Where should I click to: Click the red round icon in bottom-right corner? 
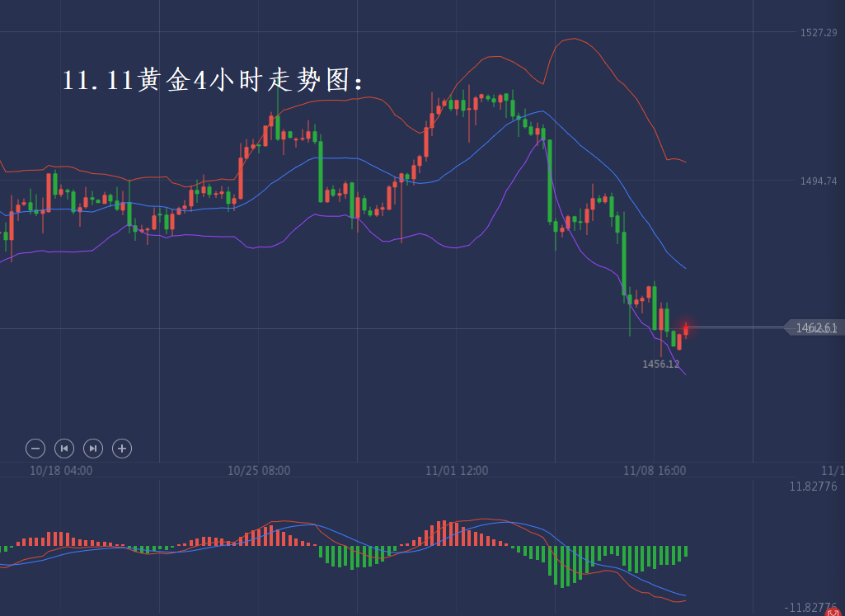[833, 611]
